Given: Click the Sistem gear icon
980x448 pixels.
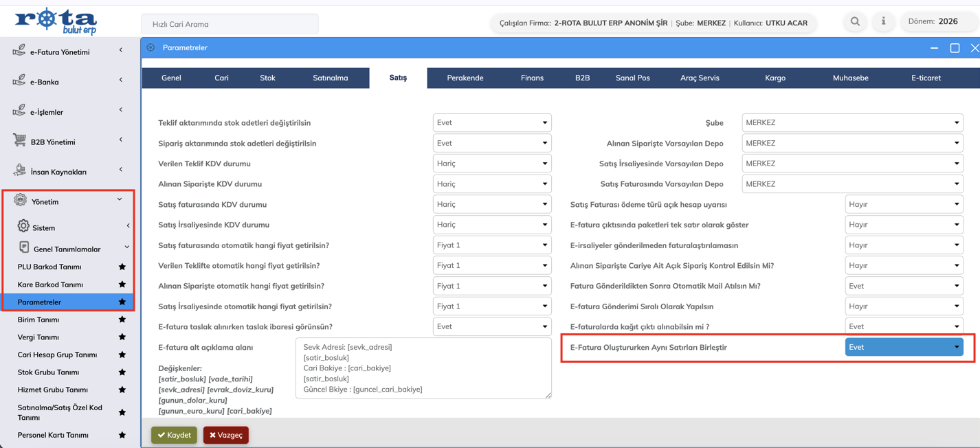Looking at the screenshot, I should coord(23,227).
